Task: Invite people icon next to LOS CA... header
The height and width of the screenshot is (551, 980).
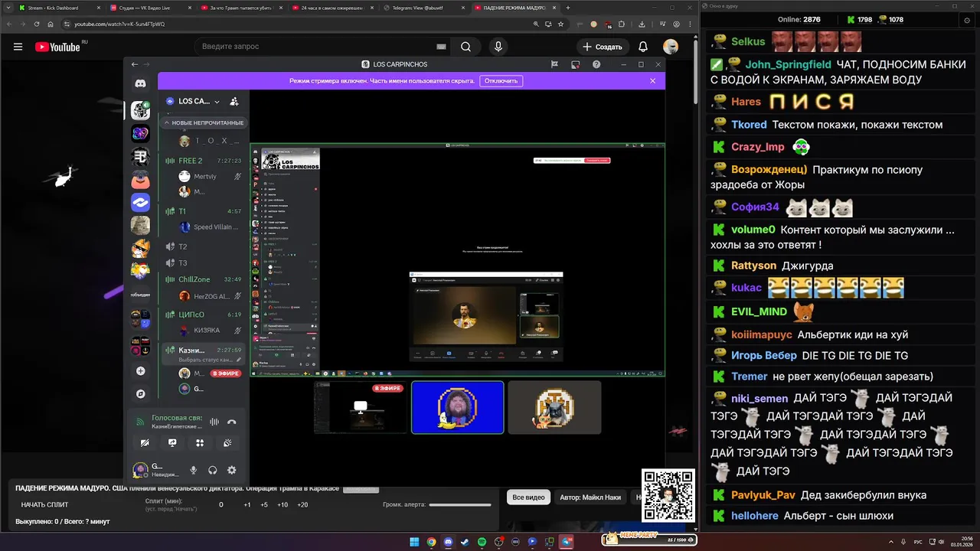Action: coord(234,101)
